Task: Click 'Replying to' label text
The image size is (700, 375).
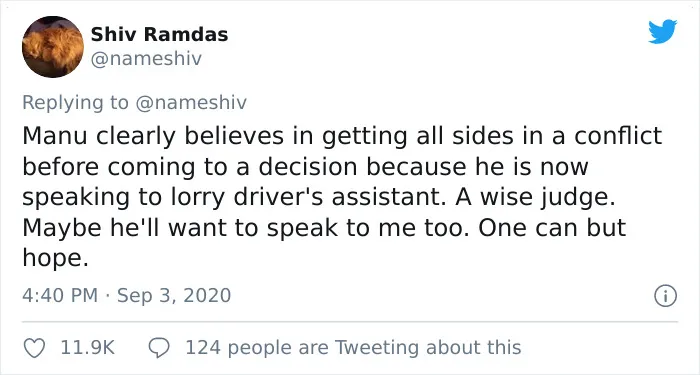Action: [75, 103]
